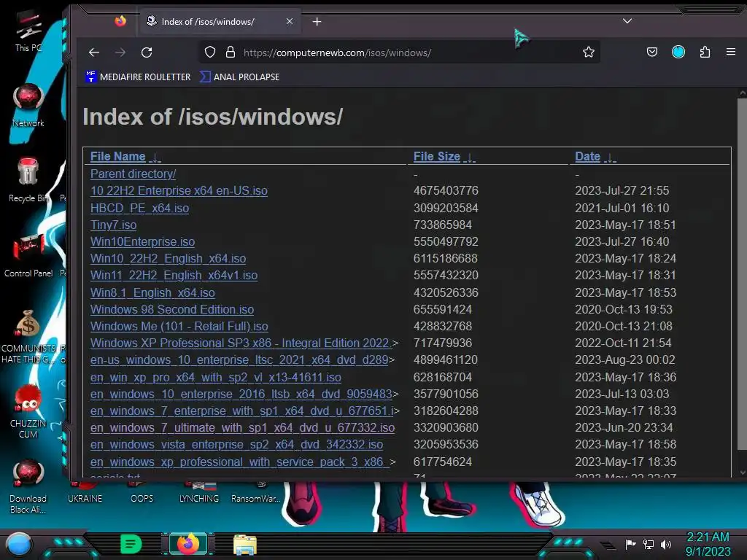Viewport: 747px width, 560px height.
Task: Select the Network desktop icon
Action: coord(28,105)
